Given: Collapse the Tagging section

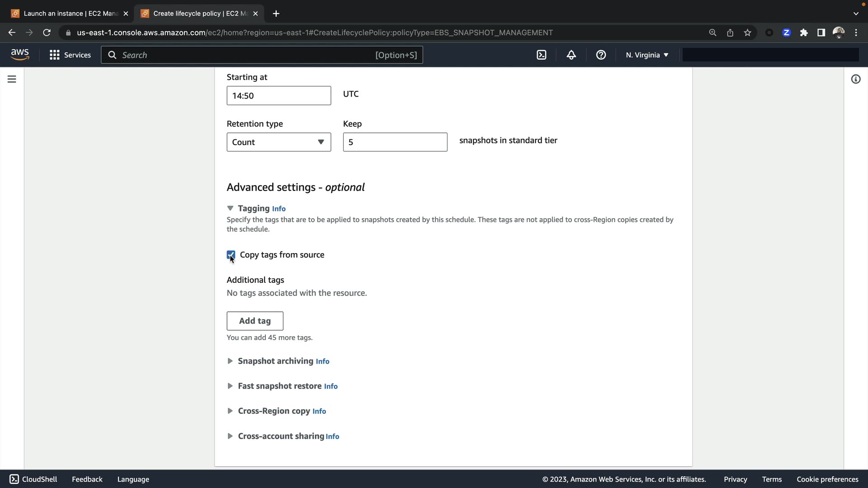Looking at the screenshot, I should 230,208.
